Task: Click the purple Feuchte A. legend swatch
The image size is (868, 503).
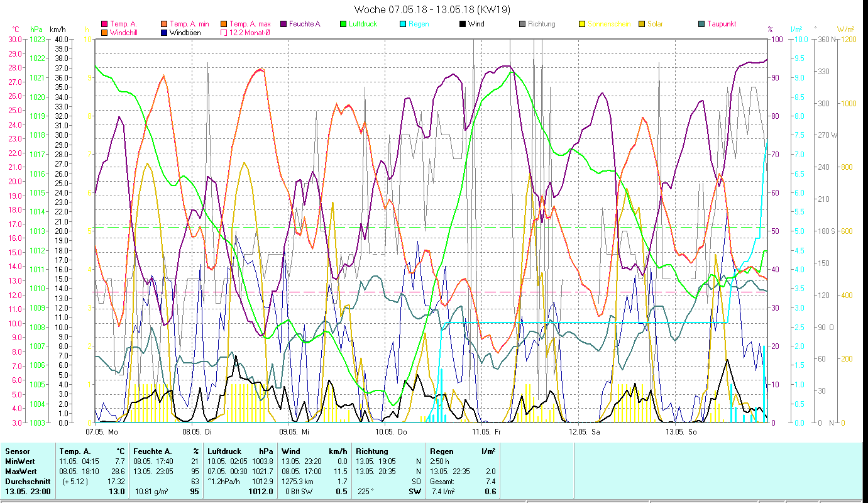Action: [283, 24]
